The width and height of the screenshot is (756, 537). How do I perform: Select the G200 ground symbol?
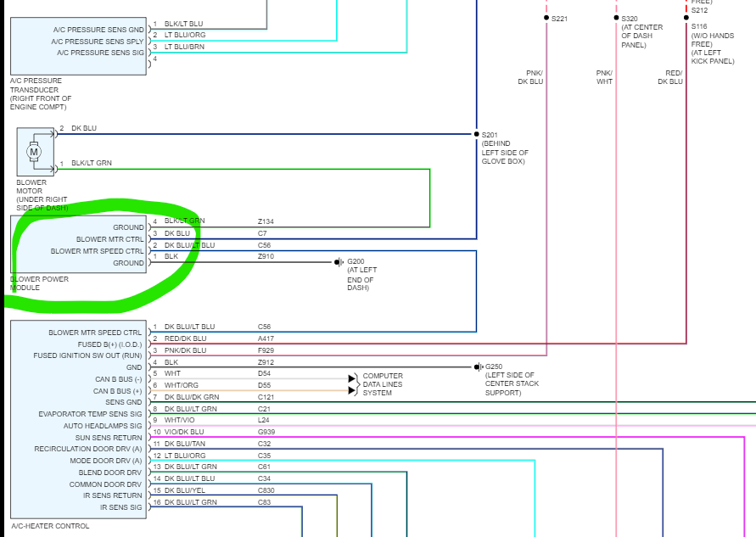[x=339, y=262]
